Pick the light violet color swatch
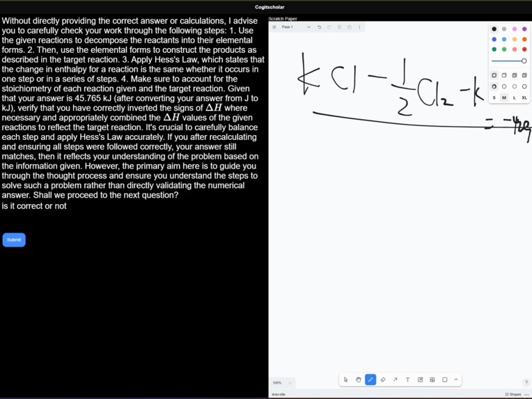532x399 pixels. (515, 29)
